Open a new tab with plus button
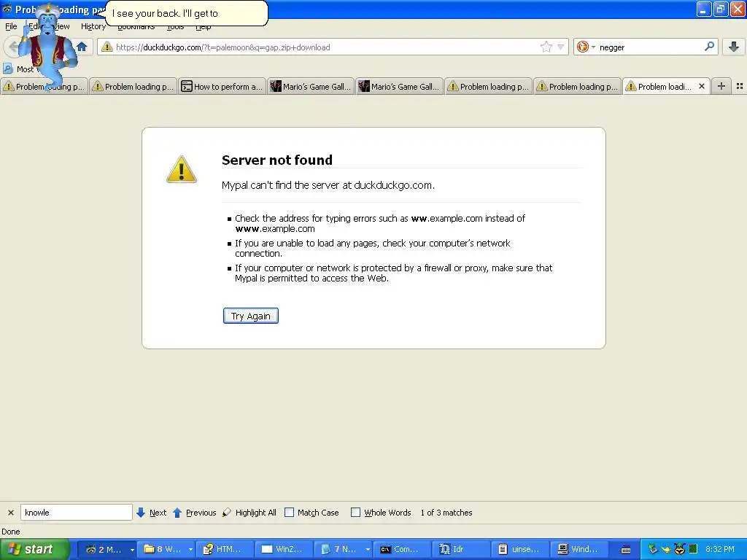747x560 pixels. click(x=721, y=86)
